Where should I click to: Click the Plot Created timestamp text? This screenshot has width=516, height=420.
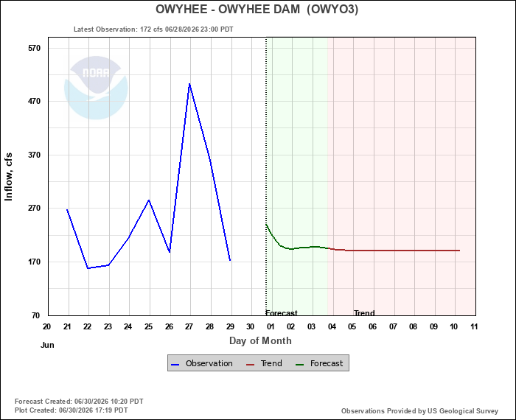[x=71, y=410]
